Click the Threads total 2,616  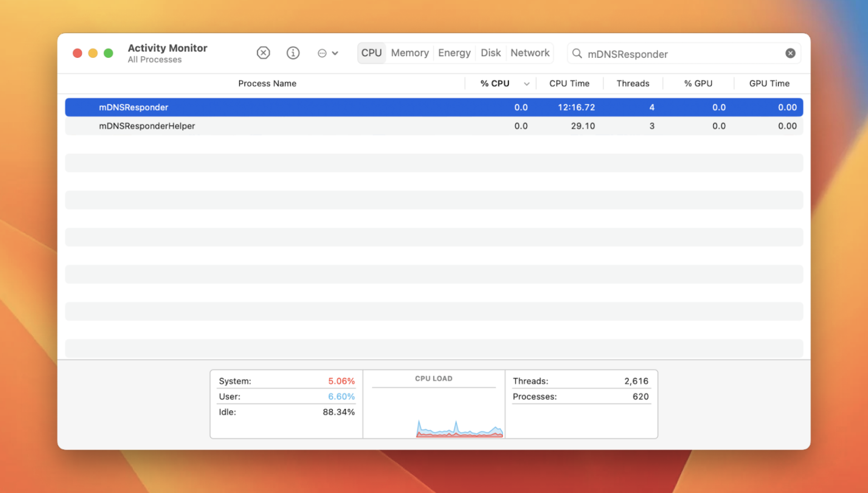pos(636,381)
